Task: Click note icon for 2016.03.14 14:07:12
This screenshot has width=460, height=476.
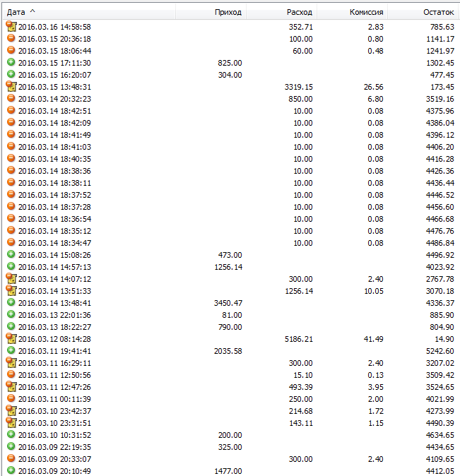Action: (11, 278)
